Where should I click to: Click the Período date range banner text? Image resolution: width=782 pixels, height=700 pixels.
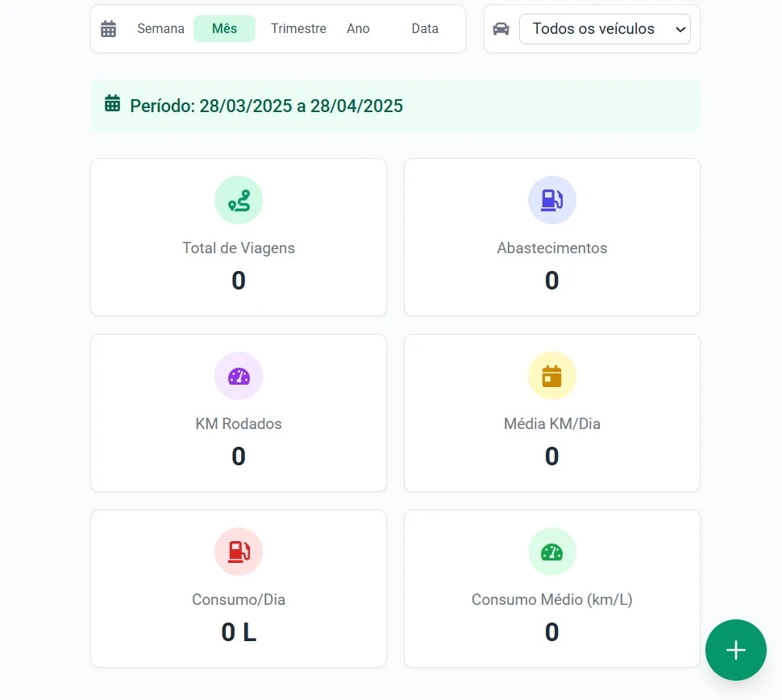click(266, 106)
